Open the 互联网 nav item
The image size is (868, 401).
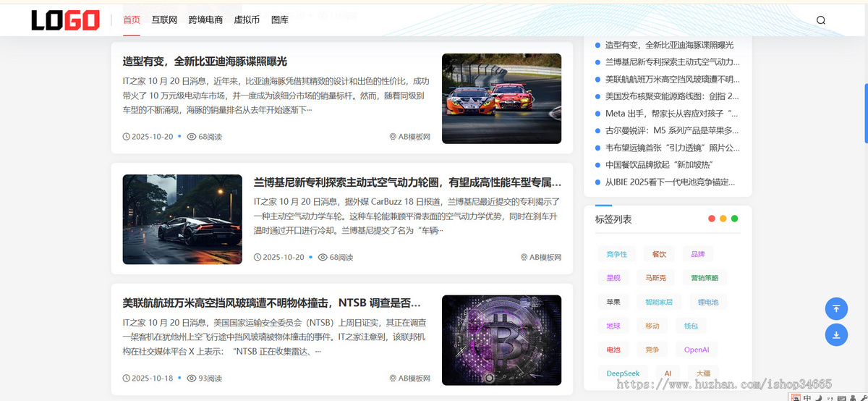click(x=164, y=20)
